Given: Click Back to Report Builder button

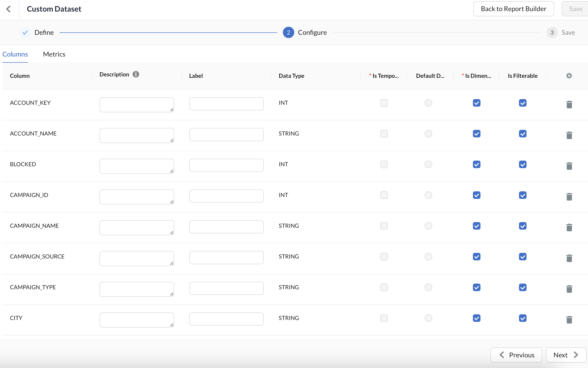Looking at the screenshot, I should pyautogui.click(x=513, y=9).
